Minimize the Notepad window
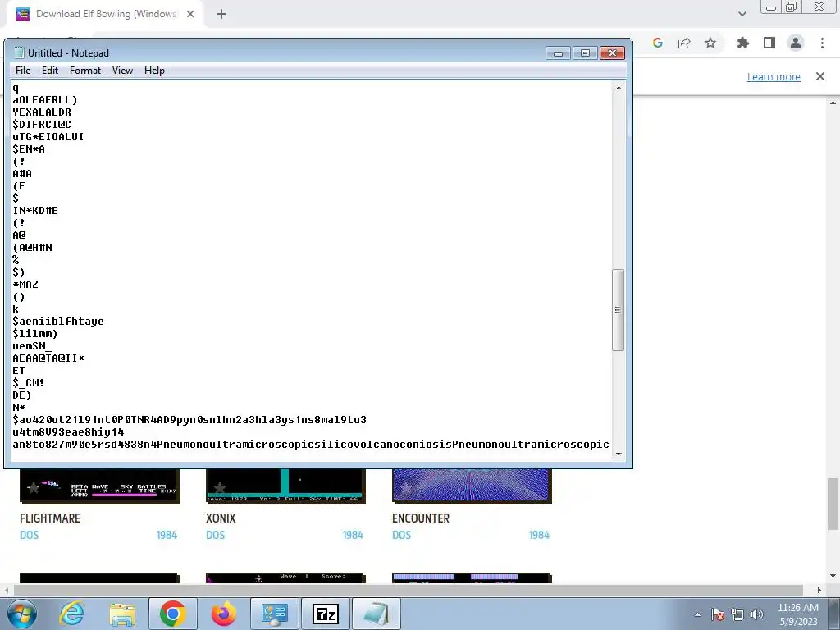This screenshot has width=840, height=630. coord(558,53)
